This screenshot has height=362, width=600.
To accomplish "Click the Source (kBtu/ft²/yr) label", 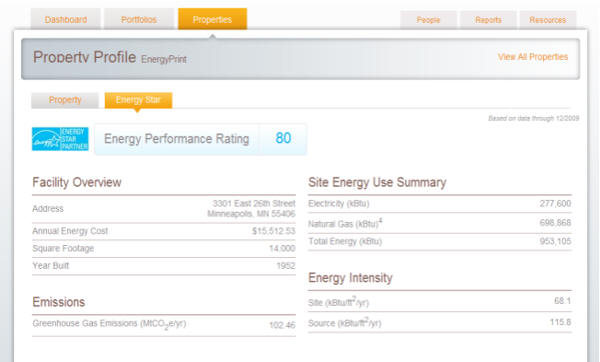I will pyautogui.click(x=344, y=323).
